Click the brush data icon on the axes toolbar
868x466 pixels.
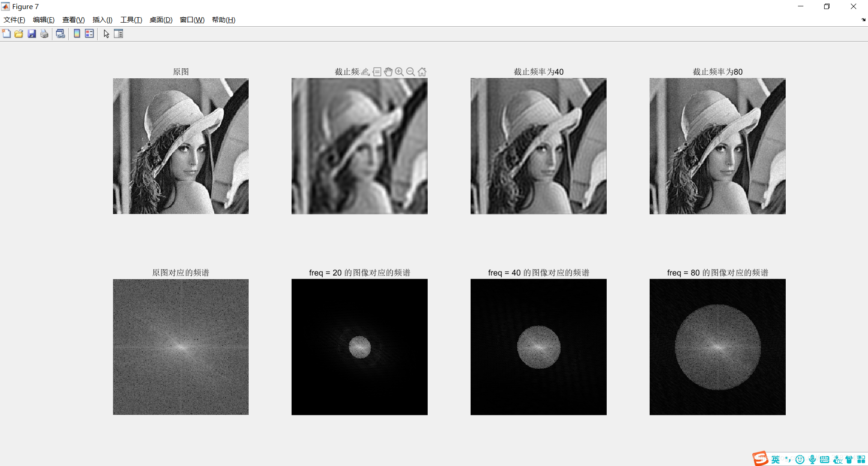366,71
